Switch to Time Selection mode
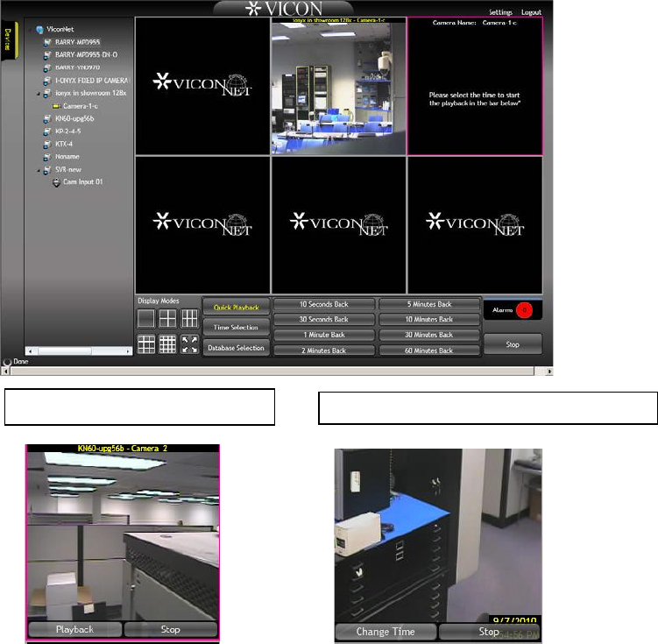 point(237,327)
